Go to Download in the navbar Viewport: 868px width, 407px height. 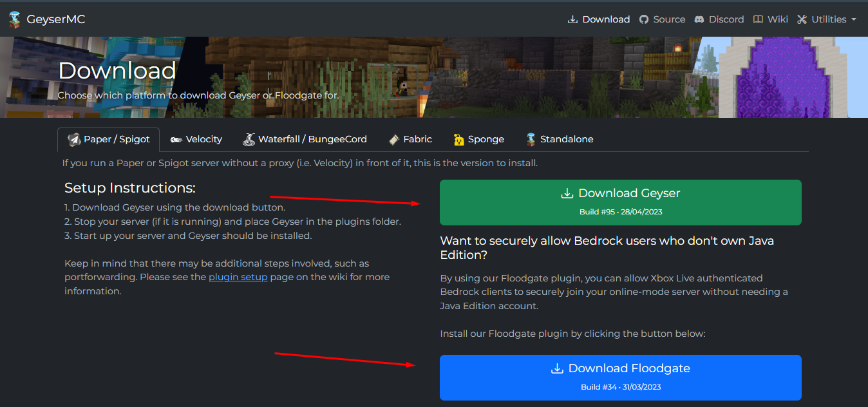[x=605, y=19]
